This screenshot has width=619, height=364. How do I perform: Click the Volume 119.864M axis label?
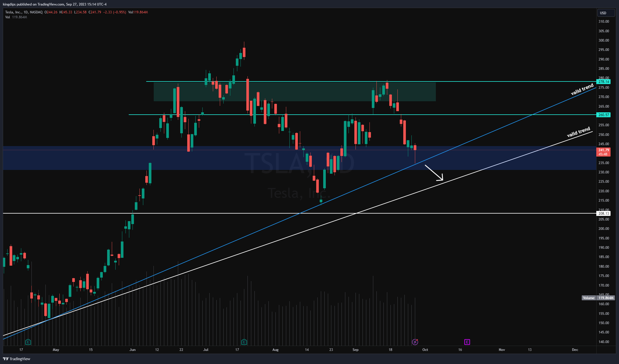click(x=598, y=298)
